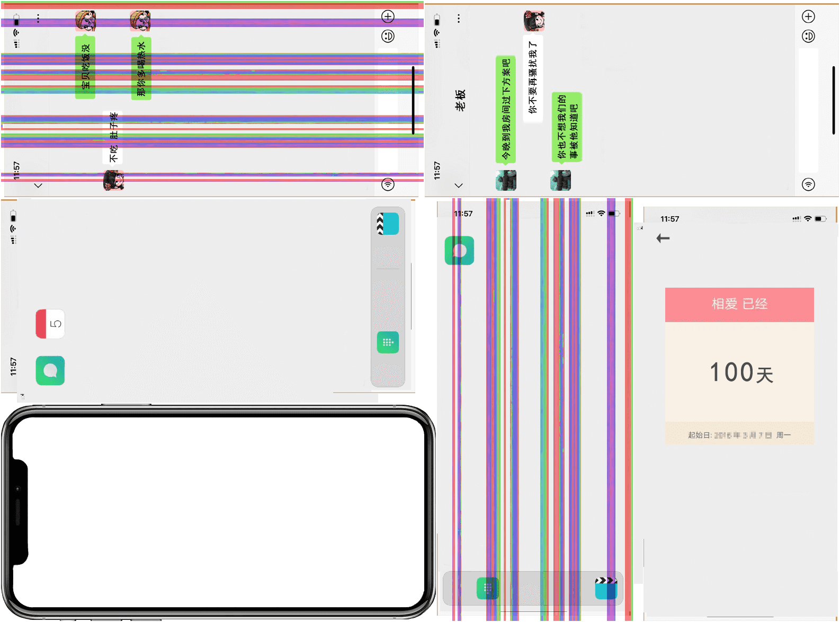Screen dimensions: 840x622
Task: Select the message bubble 你不要再骚扰我了
Action: tap(533, 78)
